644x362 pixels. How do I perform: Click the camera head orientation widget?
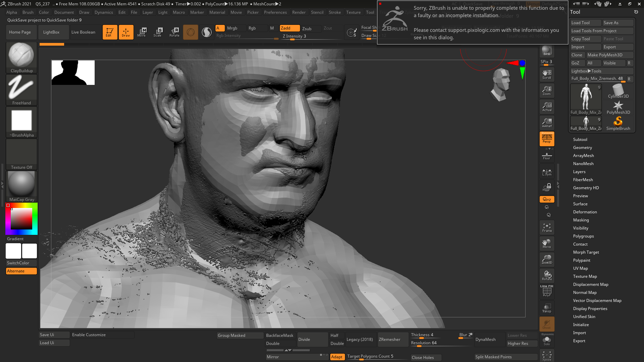[x=500, y=84]
